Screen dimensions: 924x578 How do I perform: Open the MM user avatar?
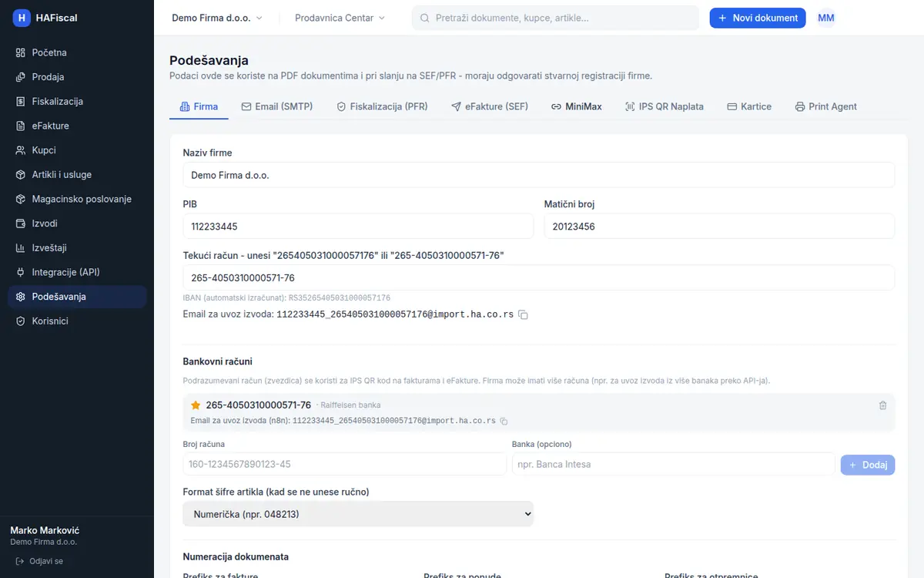click(x=826, y=18)
